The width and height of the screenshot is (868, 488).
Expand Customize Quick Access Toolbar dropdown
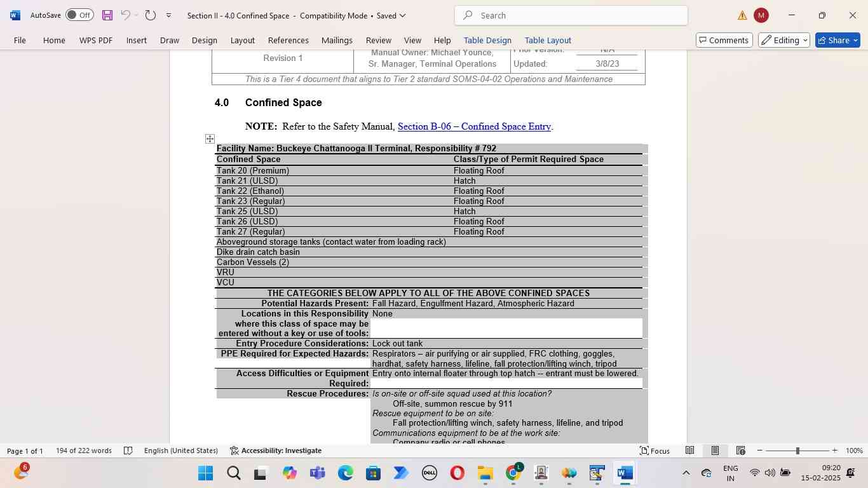coord(168,15)
